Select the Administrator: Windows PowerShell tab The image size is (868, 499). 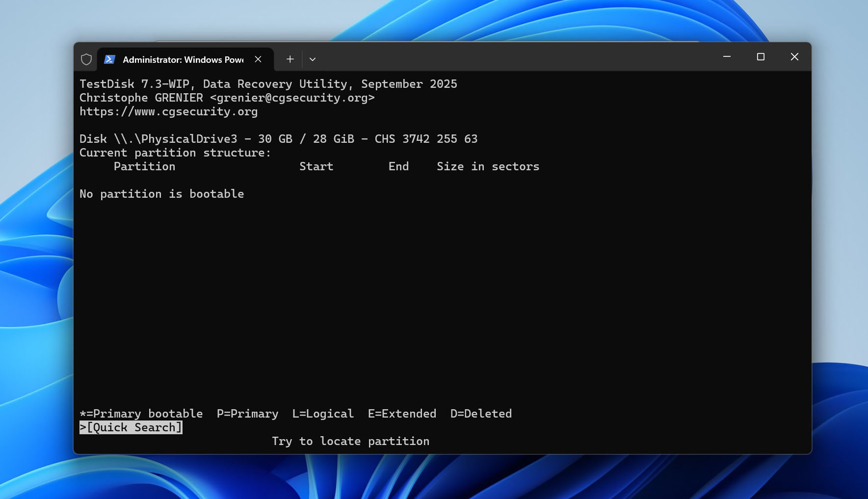tap(185, 59)
